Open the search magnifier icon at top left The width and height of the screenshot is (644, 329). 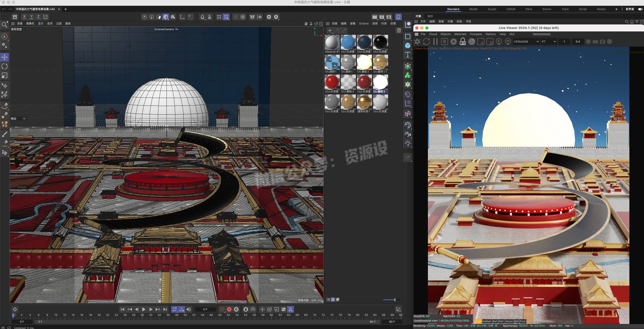click(x=4, y=25)
